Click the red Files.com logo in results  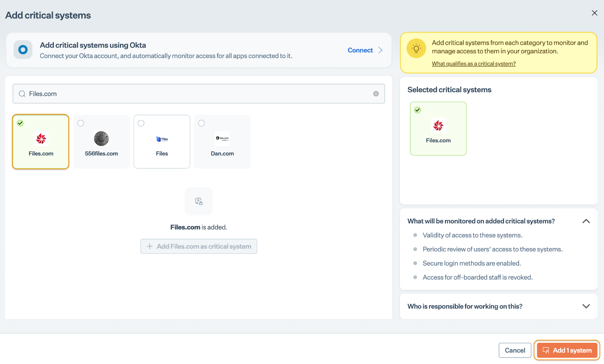click(x=41, y=139)
